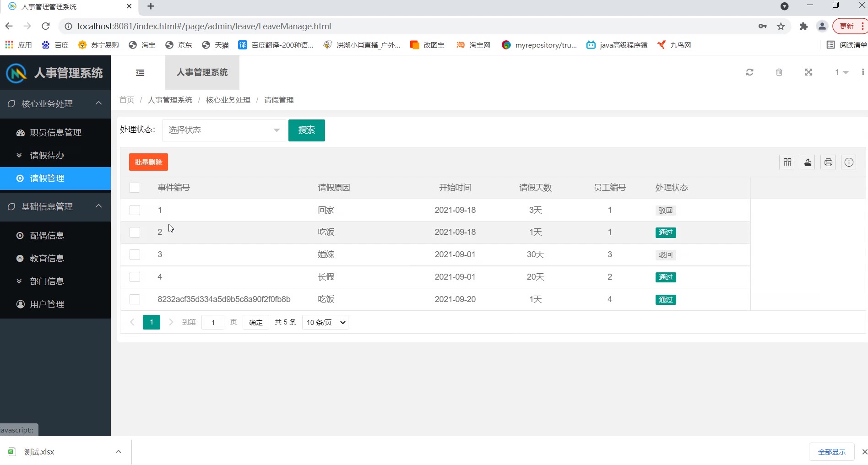
Task: Click the page jump number input
Action: pos(213,322)
